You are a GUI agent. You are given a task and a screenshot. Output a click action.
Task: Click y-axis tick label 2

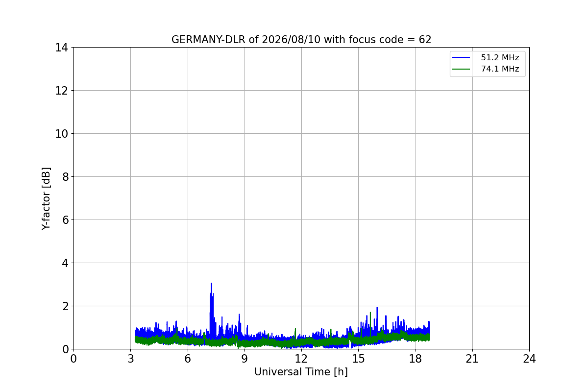click(x=65, y=306)
